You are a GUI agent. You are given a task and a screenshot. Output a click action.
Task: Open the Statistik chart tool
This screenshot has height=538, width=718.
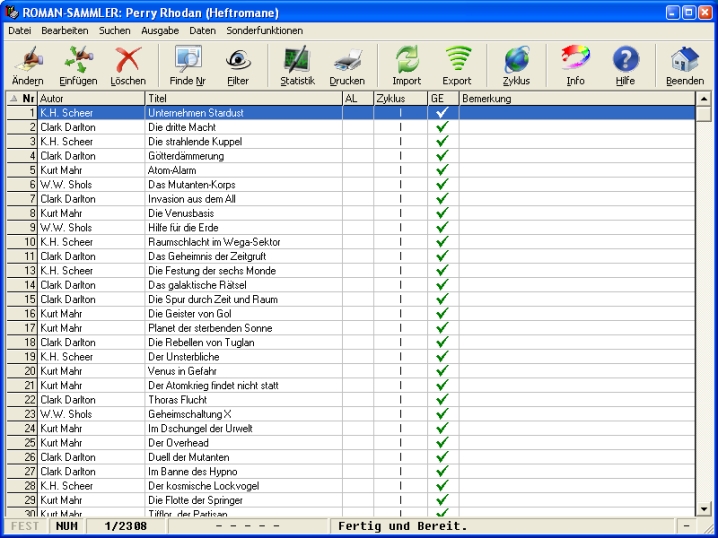pyautogui.click(x=297, y=65)
